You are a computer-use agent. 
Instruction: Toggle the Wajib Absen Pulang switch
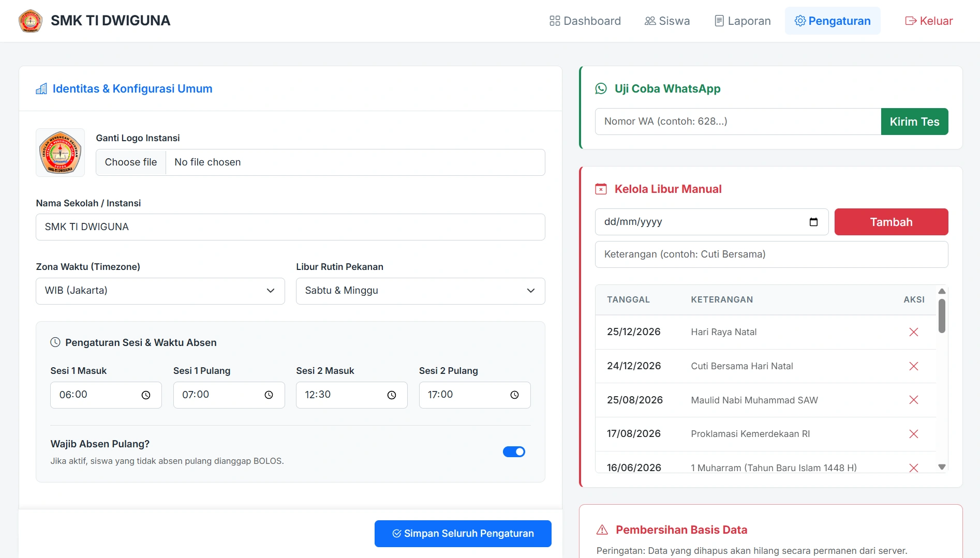point(514,452)
